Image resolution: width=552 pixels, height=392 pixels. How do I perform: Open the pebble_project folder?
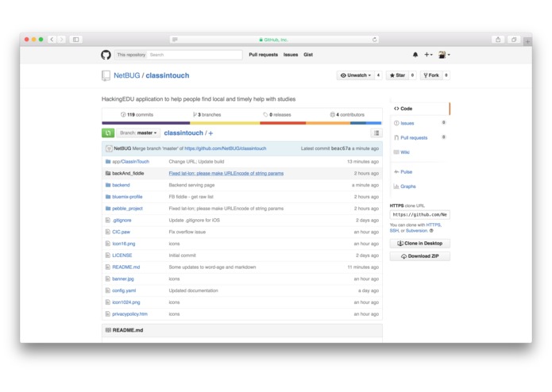[127, 209]
